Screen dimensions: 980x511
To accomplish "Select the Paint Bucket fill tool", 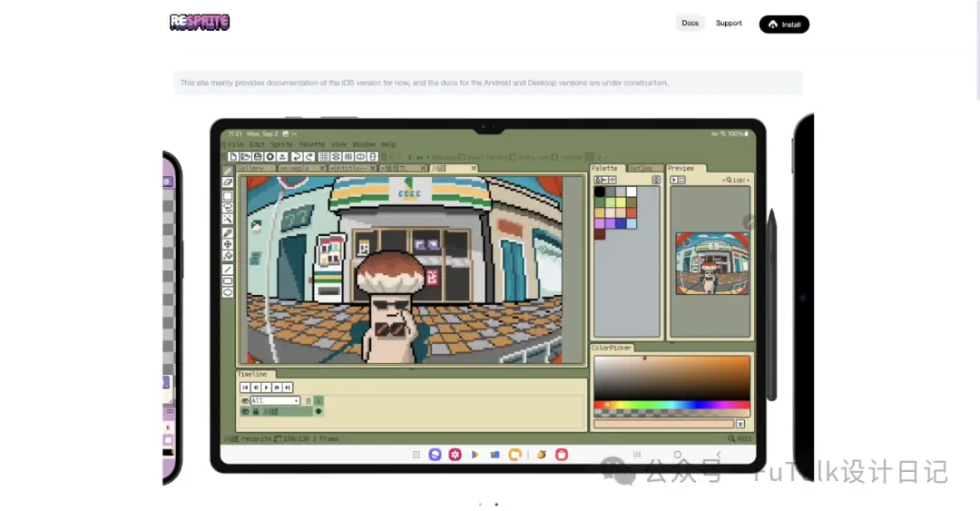I will 228,256.
